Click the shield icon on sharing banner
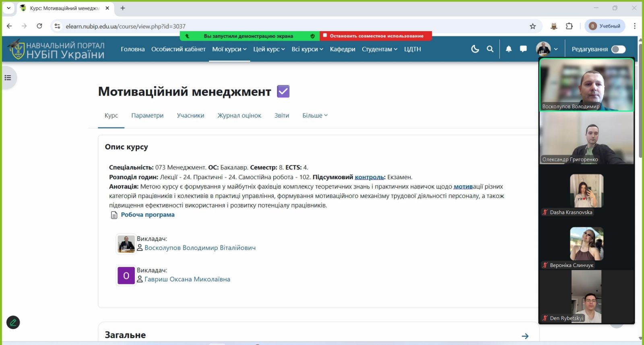This screenshot has width=644, height=345. coord(312,36)
